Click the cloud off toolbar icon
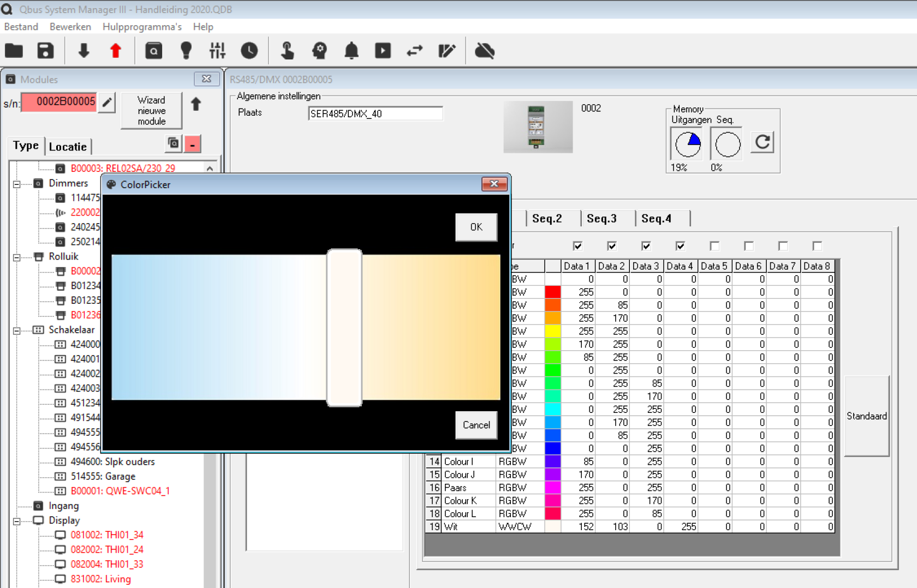Image resolution: width=917 pixels, height=588 pixels. pos(485,51)
